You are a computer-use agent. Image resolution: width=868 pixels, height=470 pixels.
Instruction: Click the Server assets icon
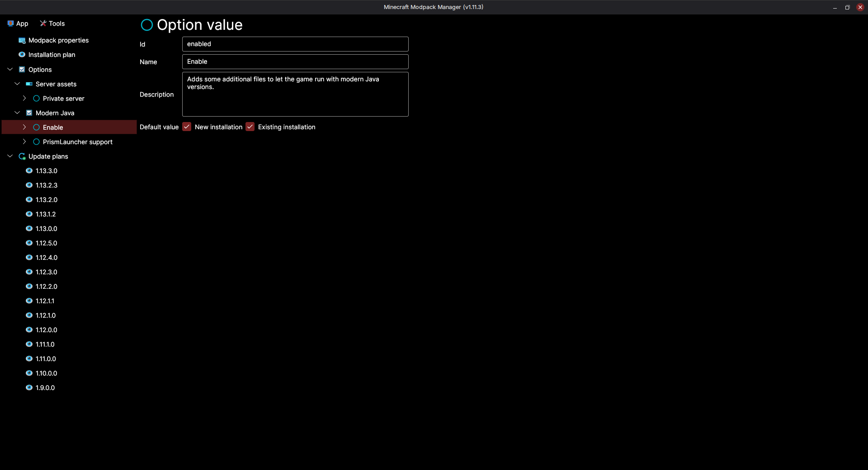pos(29,84)
